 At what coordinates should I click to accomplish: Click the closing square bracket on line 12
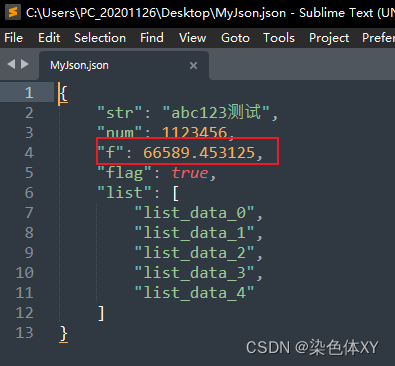click(x=101, y=313)
